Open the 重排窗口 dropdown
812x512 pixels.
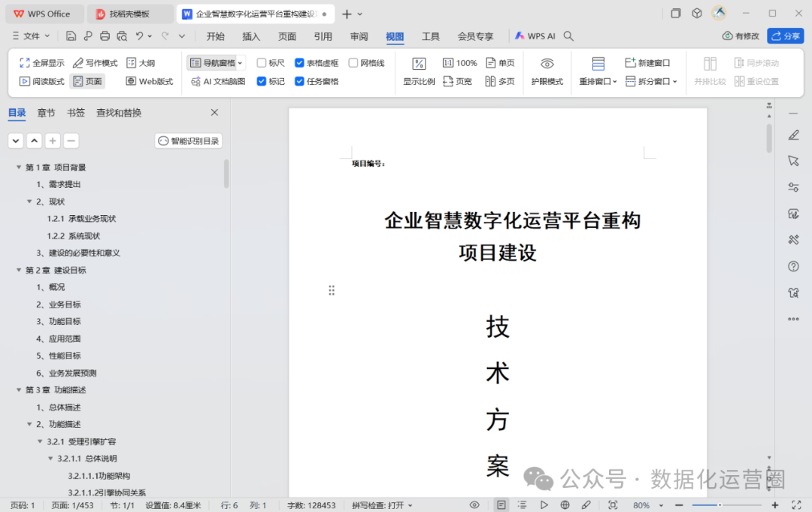pos(598,81)
